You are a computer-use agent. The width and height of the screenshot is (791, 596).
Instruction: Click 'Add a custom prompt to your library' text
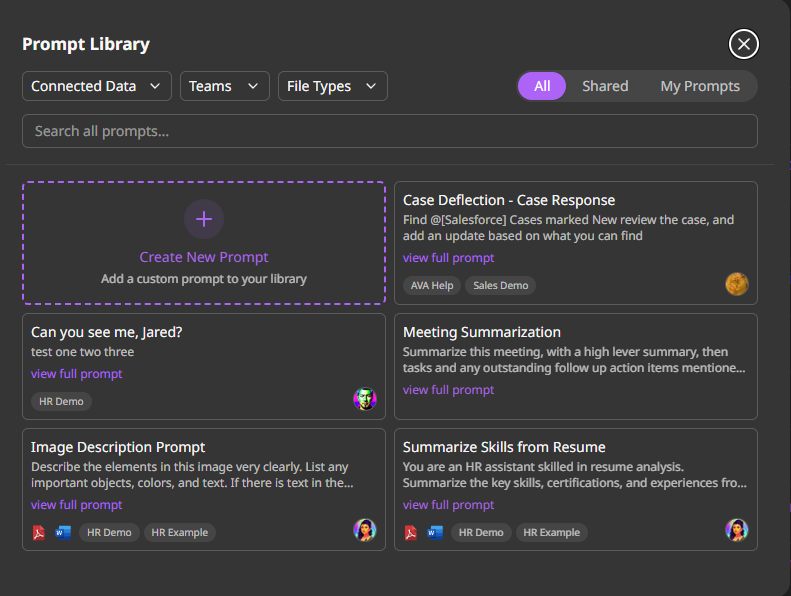pyautogui.click(x=204, y=279)
